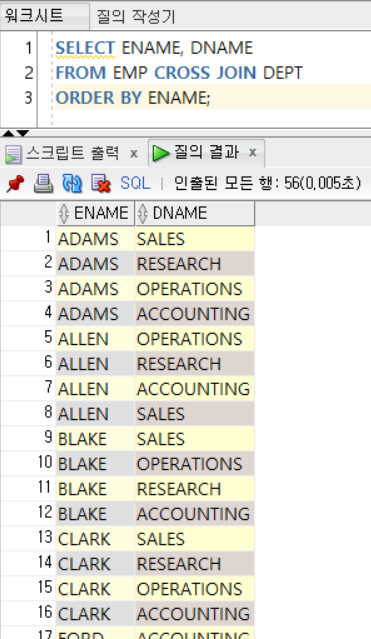Click the SQL link in the results toolbar

click(135, 183)
